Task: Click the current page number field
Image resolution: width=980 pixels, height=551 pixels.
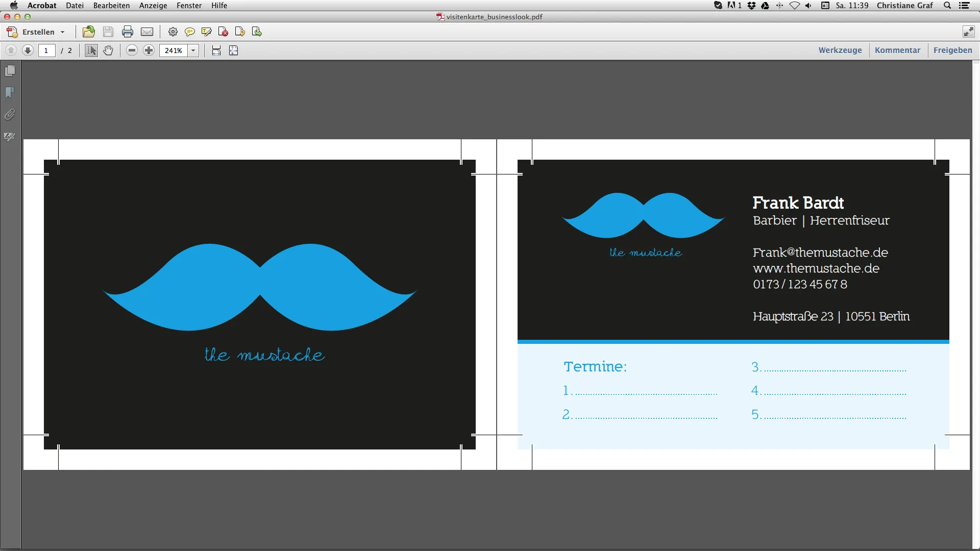Action: [x=46, y=51]
